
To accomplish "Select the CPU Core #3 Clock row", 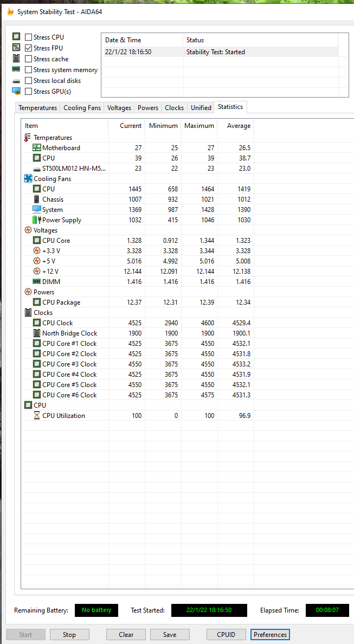I will (138, 364).
